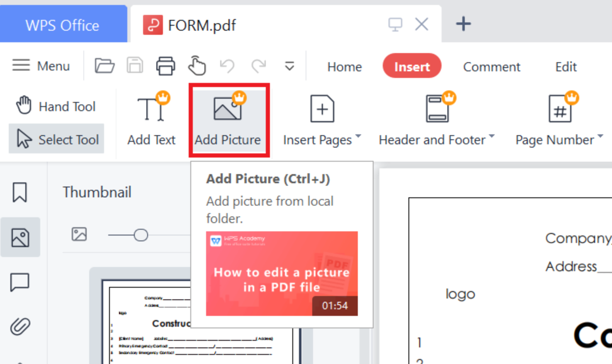This screenshot has height=364, width=612.
Task: Click the 'Company' line in the document
Action: point(578,238)
